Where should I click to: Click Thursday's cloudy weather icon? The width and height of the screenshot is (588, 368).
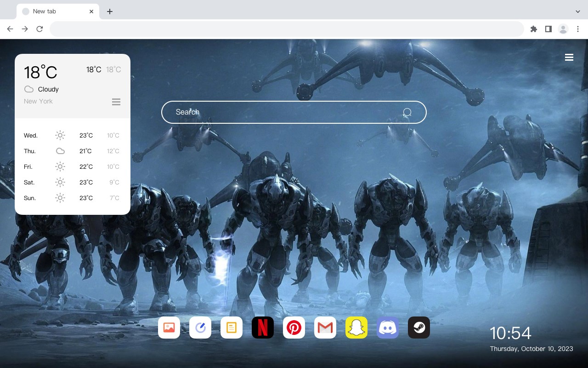(60, 151)
